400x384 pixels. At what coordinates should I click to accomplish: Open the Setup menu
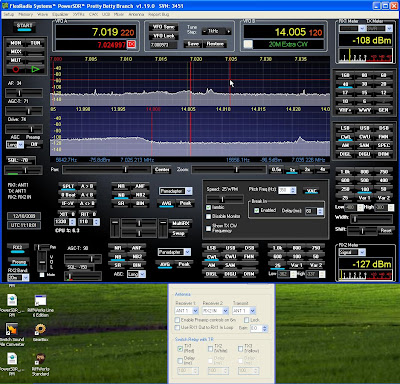(x=8, y=14)
